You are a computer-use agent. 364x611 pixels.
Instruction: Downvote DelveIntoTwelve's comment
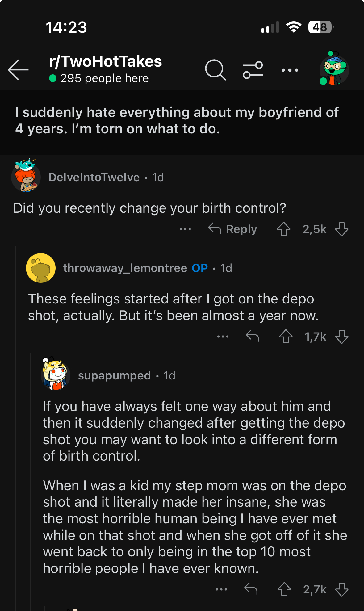click(x=341, y=229)
